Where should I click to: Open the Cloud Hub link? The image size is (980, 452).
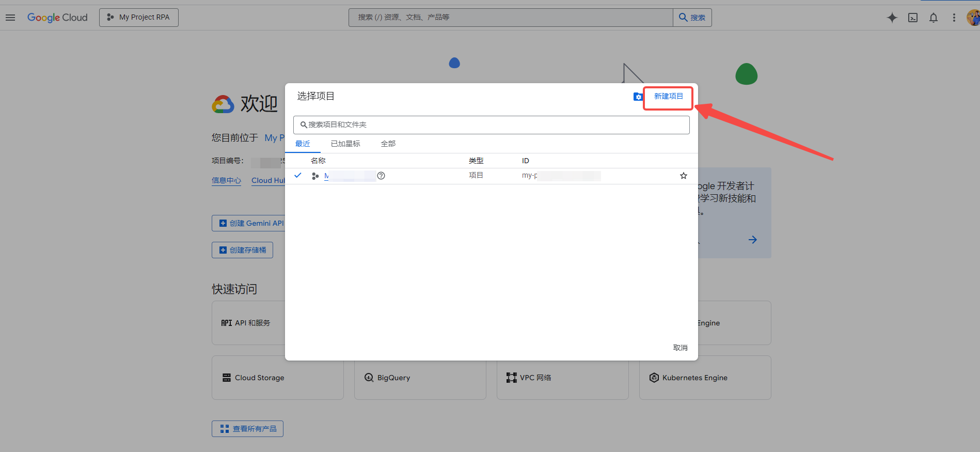tap(268, 181)
